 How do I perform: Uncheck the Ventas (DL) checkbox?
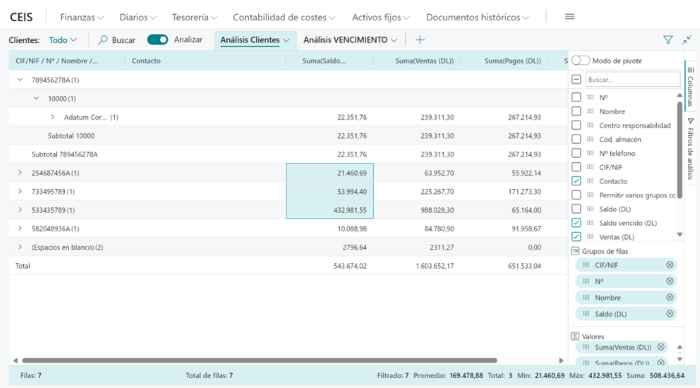[576, 237]
